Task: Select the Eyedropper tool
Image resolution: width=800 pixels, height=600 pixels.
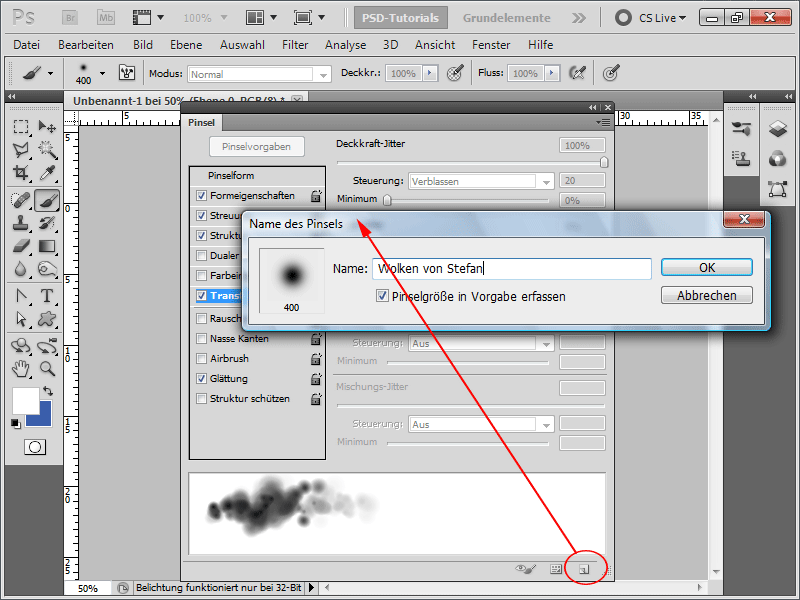Action: pos(47,173)
